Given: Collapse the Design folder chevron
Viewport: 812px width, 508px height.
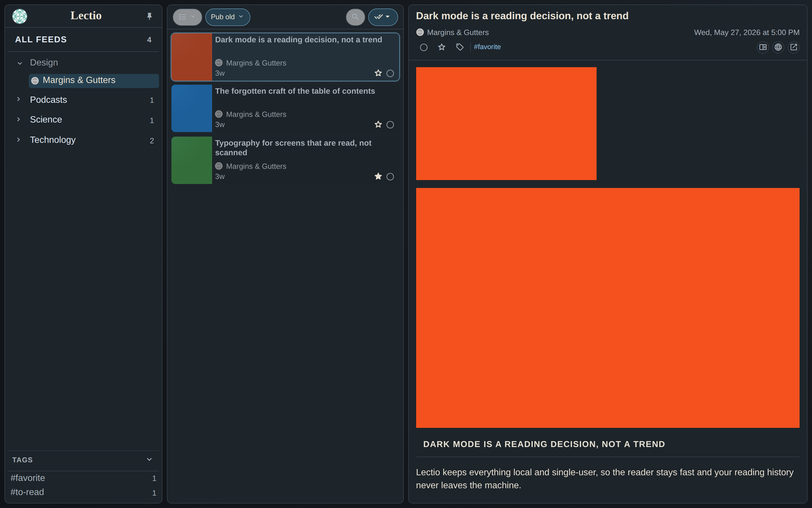Looking at the screenshot, I should (20, 63).
